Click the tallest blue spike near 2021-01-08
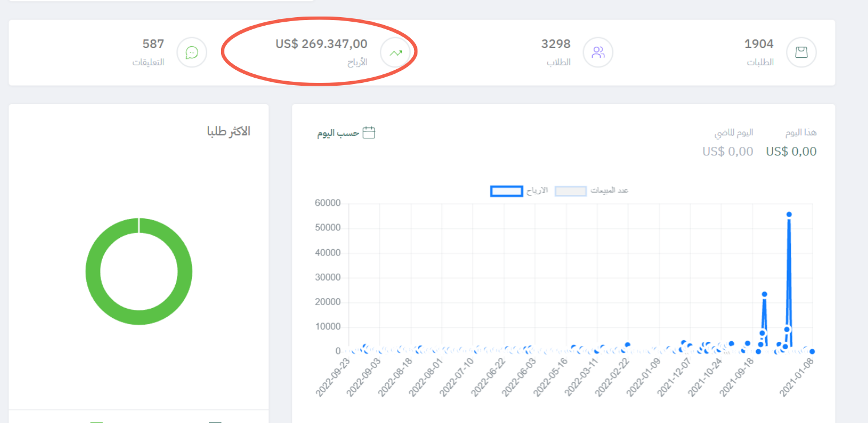The image size is (868, 423). click(790, 214)
